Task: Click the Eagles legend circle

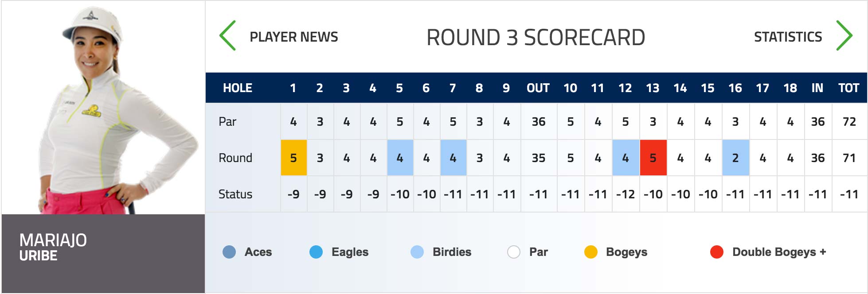Action: pyautogui.click(x=316, y=252)
